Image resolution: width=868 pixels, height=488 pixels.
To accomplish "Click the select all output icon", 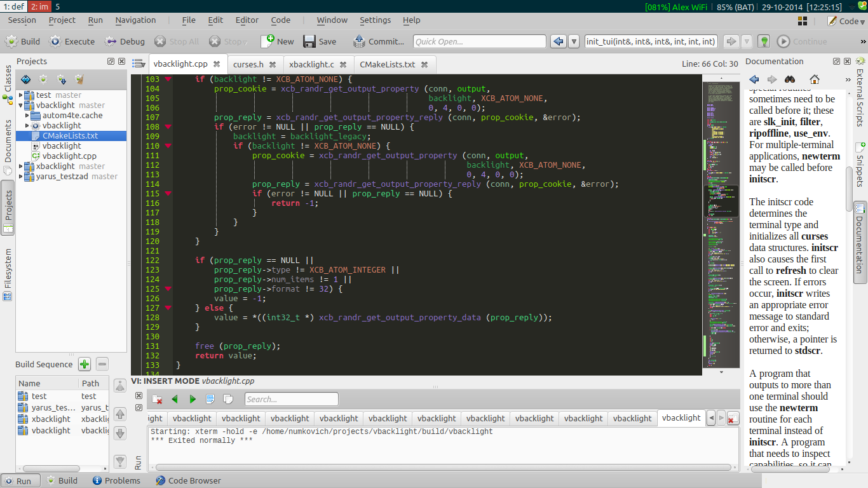I will click(x=210, y=399).
